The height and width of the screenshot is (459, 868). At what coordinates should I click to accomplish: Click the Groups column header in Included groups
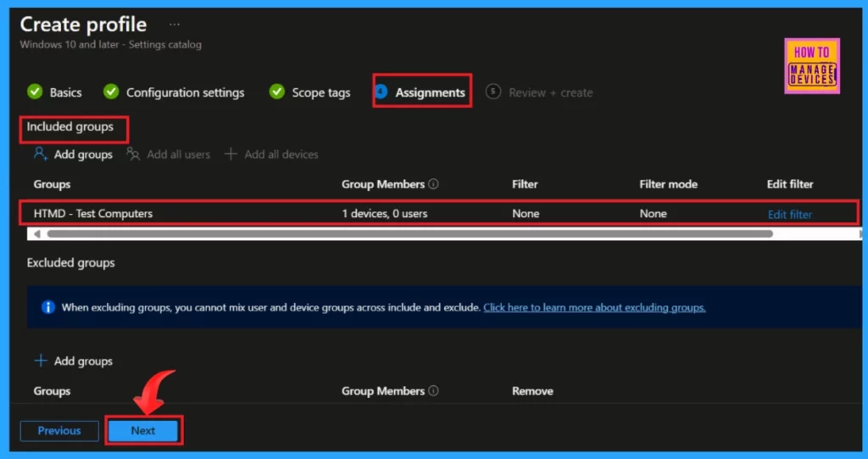pos(52,184)
